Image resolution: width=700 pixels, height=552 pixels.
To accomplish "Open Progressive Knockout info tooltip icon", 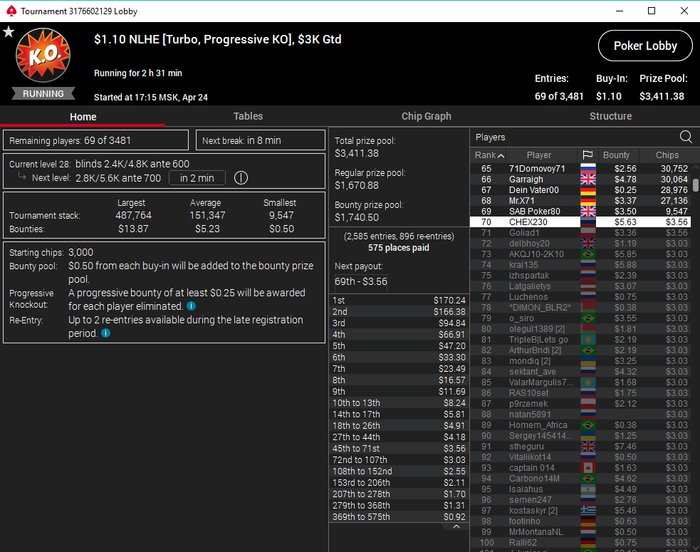I will click(191, 306).
